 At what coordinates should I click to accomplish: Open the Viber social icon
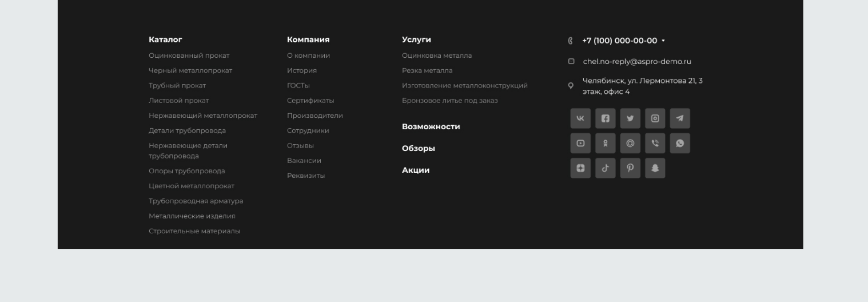[655, 144]
